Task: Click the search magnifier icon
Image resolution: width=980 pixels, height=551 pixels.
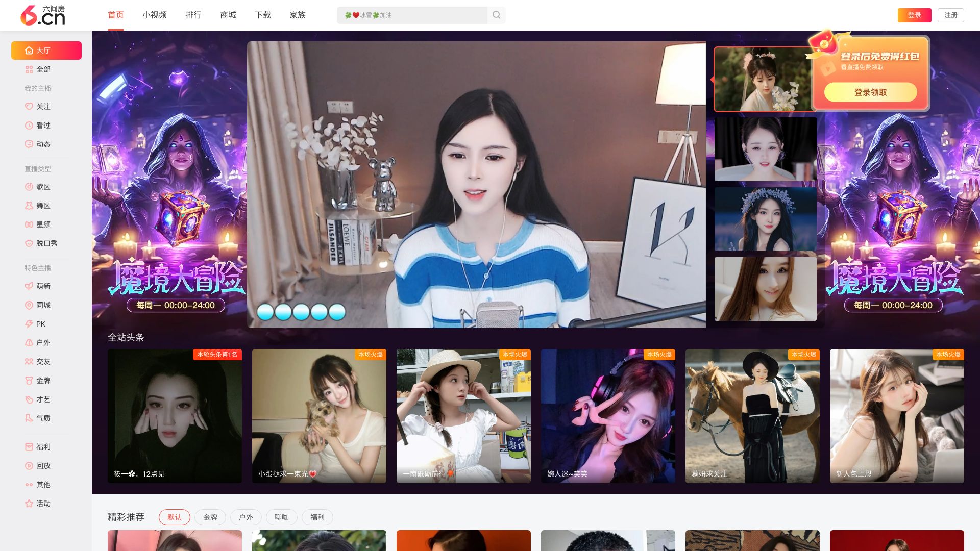Action: click(x=496, y=15)
